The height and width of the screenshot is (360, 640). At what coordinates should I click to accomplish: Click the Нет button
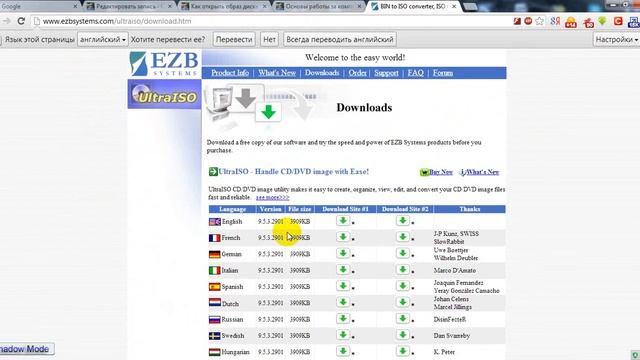[x=269, y=40]
